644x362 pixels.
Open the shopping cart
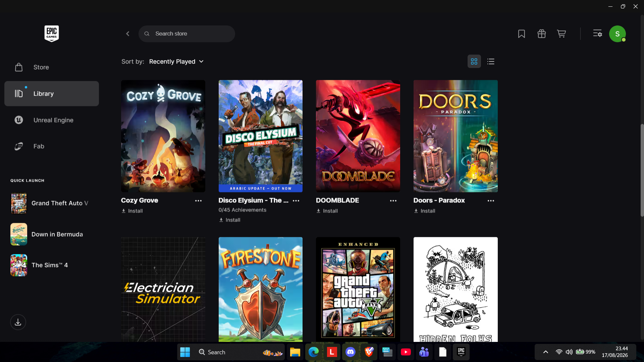click(x=561, y=34)
